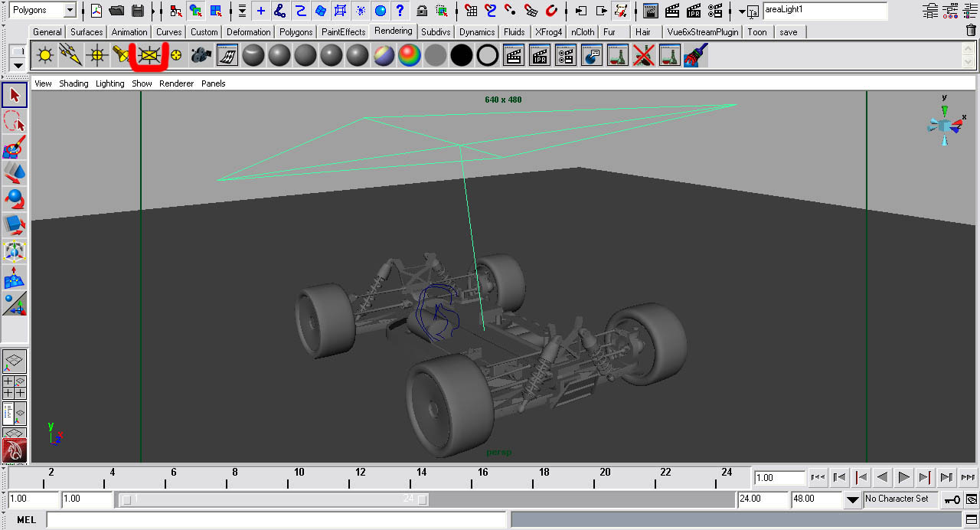This screenshot has height=530, width=980.
Task: Select the Rotate tool
Action: coord(15,199)
